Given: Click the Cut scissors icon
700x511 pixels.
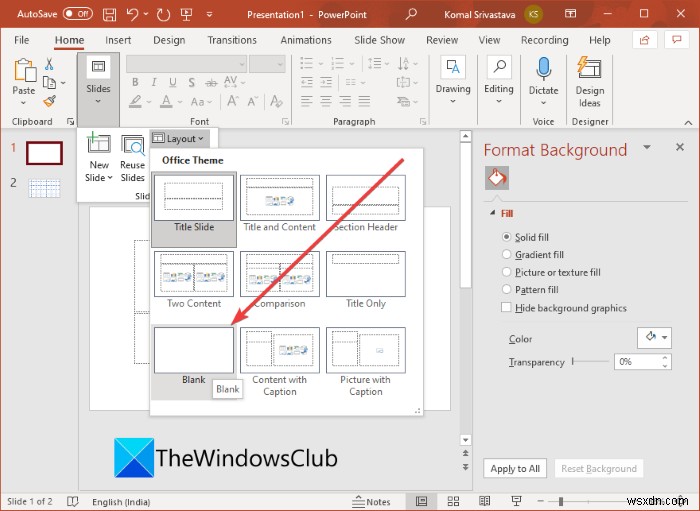Looking at the screenshot, I should pyautogui.click(x=49, y=64).
